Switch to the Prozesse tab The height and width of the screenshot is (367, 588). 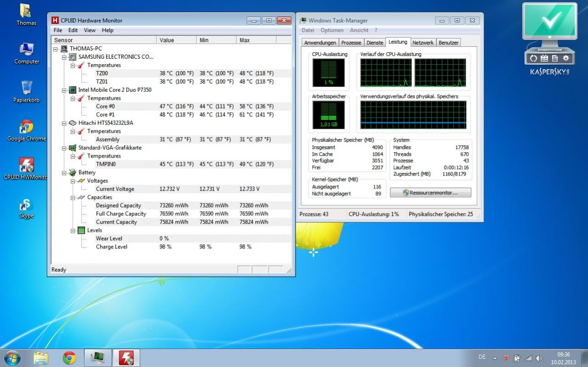coord(351,43)
